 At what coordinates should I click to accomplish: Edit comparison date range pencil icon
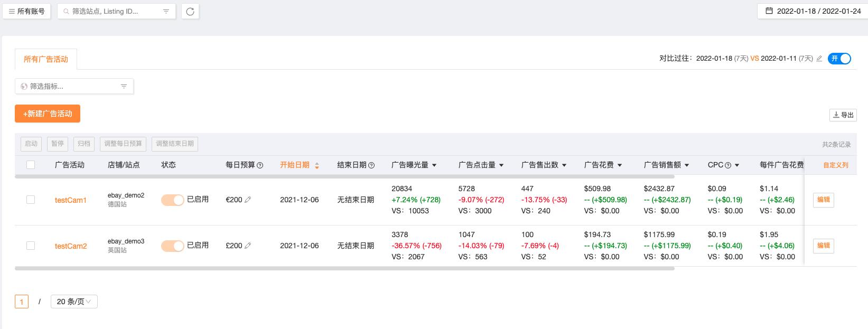pyautogui.click(x=819, y=59)
